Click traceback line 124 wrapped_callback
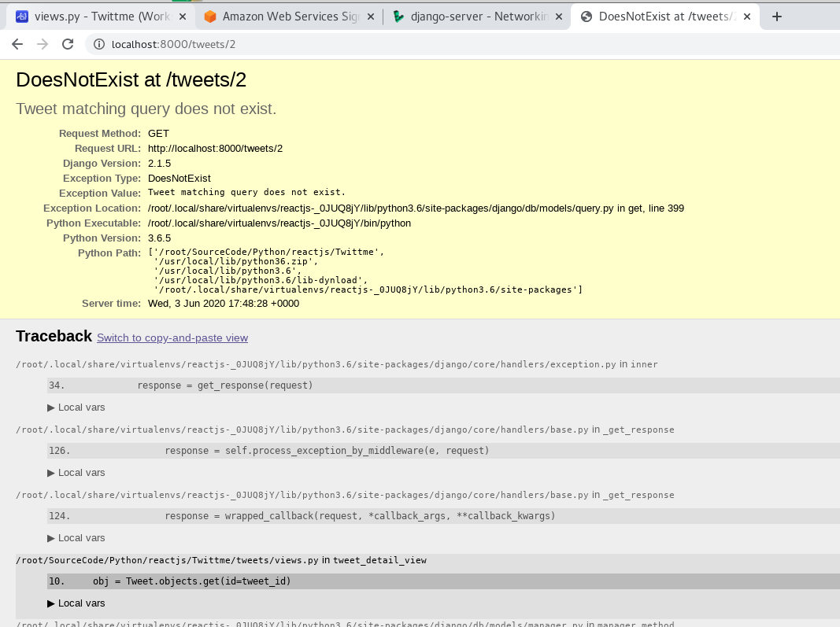Viewport: 840px width, 627px height. (443, 516)
